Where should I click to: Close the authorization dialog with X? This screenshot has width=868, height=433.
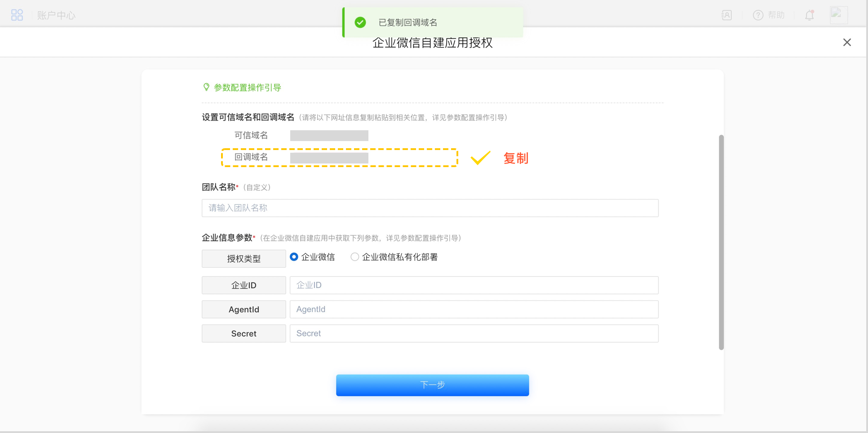pyautogui.click(x=847, y=42)
